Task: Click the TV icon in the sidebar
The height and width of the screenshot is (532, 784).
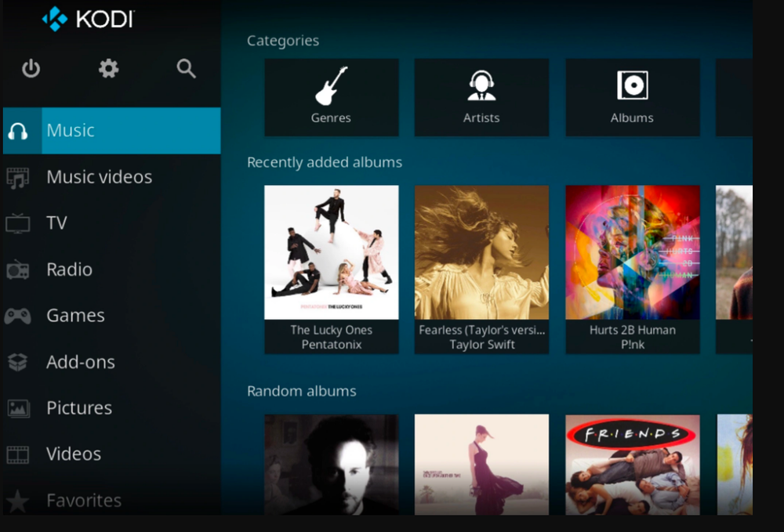Action: [x=19, y=223]
